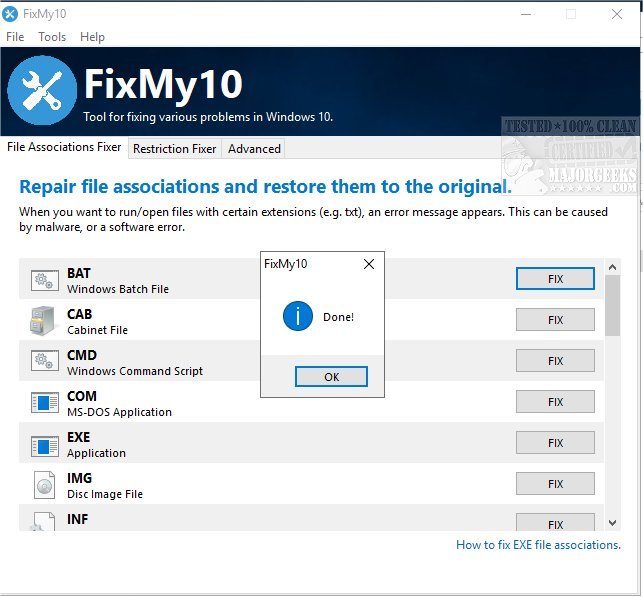This screenshot has height=597, width=643.
Task: Click FIX for the COM file association
Action: 555,402
